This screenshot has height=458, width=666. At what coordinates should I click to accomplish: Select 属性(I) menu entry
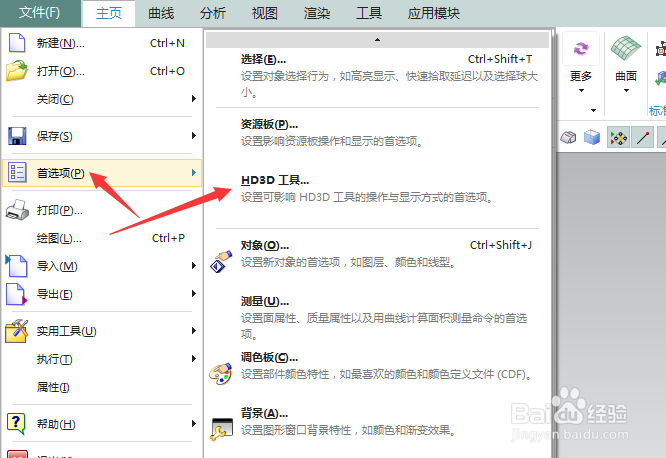pyautogui.click(x=102, y=387)
